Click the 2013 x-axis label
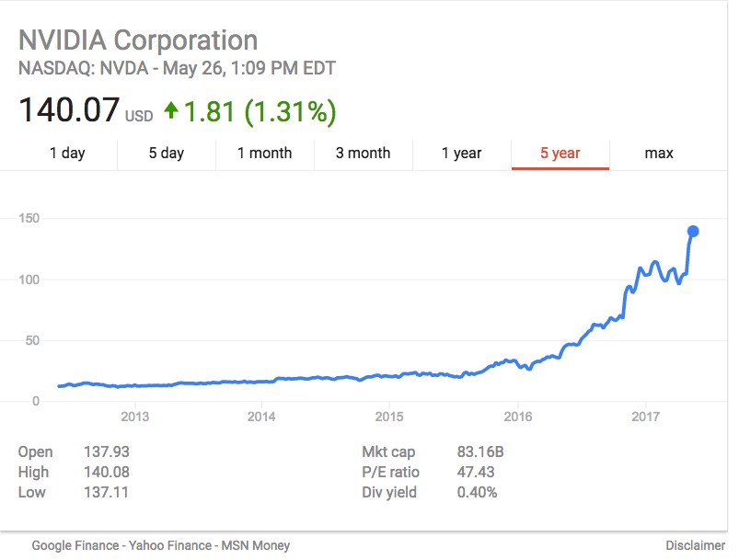Image resolution: width=739 pixels, height=560 pixels. tap(134, 417)
